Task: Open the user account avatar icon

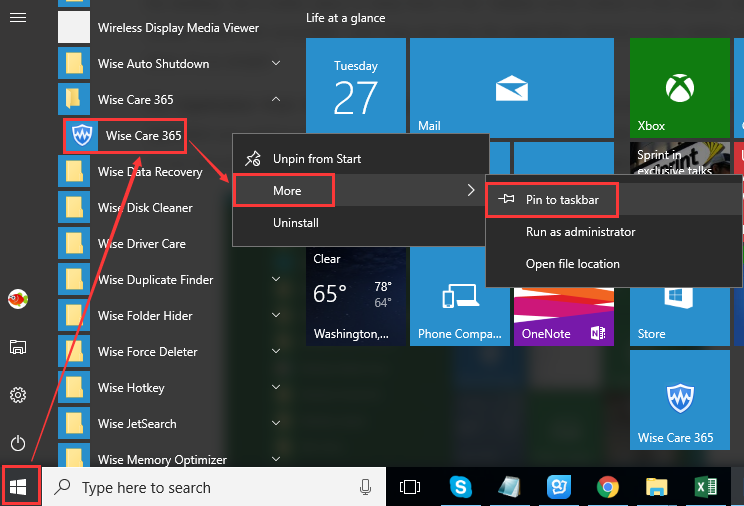Action: click(x=18, y=299)
